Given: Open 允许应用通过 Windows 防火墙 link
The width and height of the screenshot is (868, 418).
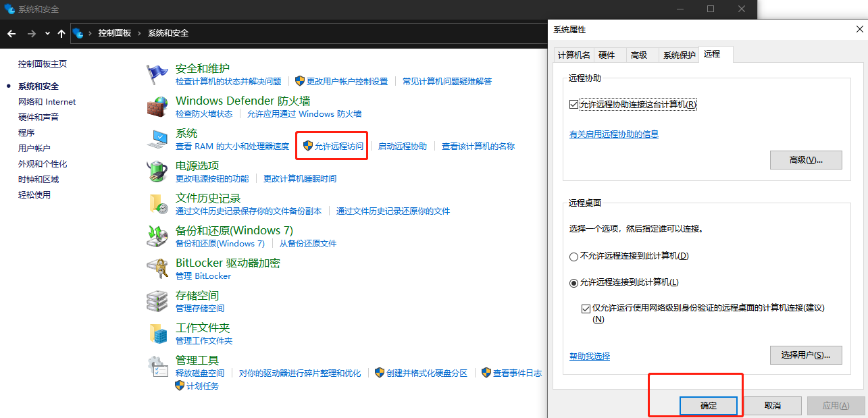Looking at the screenshot, I should (x=305, y=114).
